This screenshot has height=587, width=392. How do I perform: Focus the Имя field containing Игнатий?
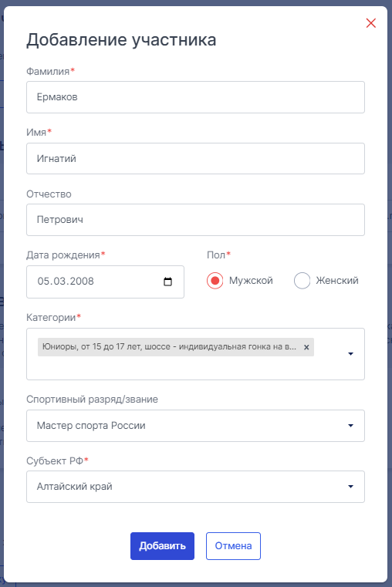pyautogui.click(x=195, y=158)
